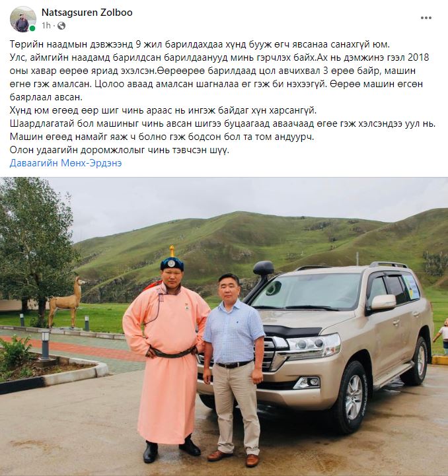
Task: Click the line starting Шаардлагатай бол машиныг
Action: (223, 123)
